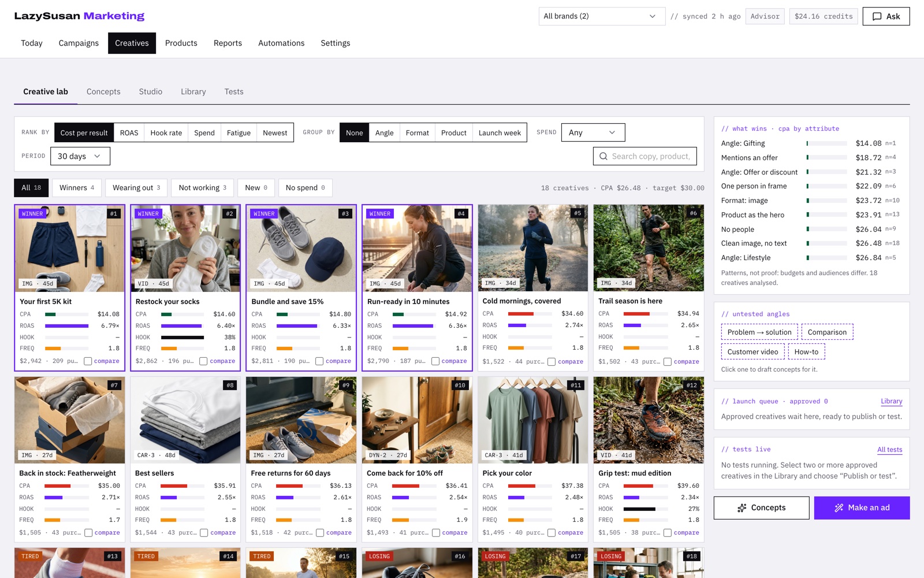Open the All brands (2) dropdown
This screenshot has height=578, width=924.
click(602, 16)
